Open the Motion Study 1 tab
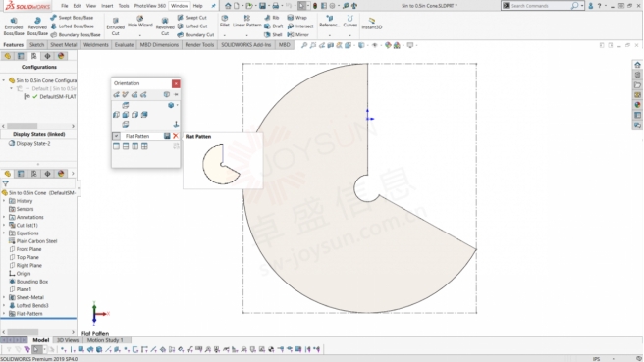The height and width of the screenshot is (362, 644). click(x=105, y=340)
